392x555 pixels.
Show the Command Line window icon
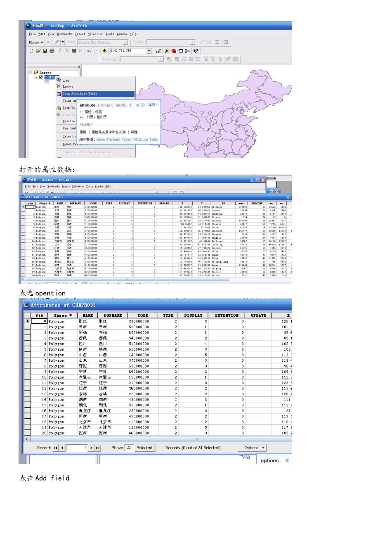181,51
